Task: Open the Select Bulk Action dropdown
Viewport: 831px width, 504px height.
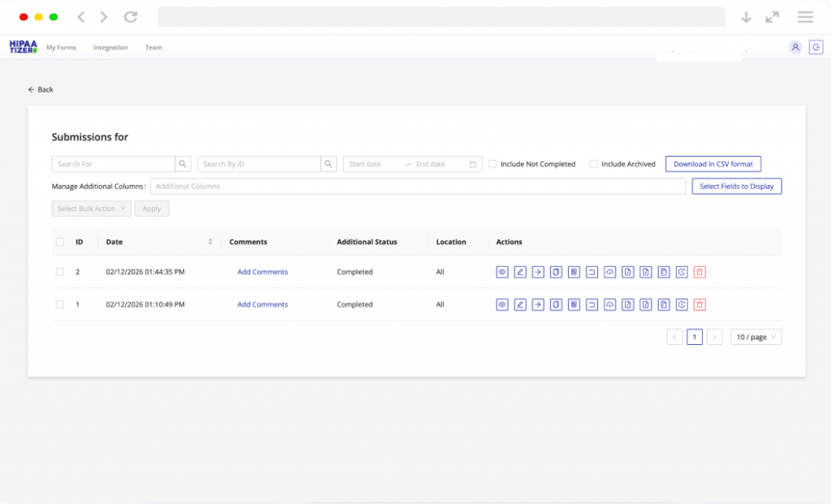Action: click(91, 208)
